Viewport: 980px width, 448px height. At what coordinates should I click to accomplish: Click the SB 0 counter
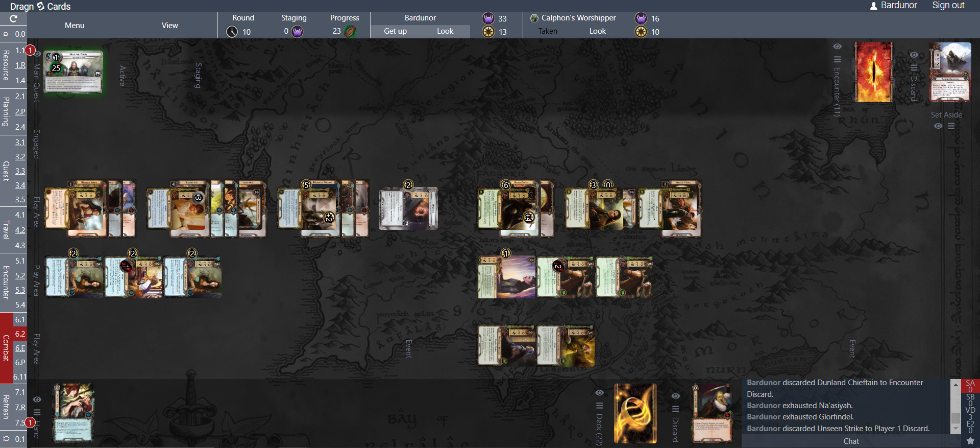970,400
